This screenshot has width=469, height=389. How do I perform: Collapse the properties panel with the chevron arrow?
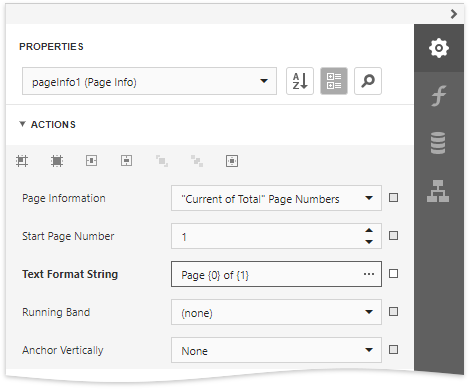(454, 14)
